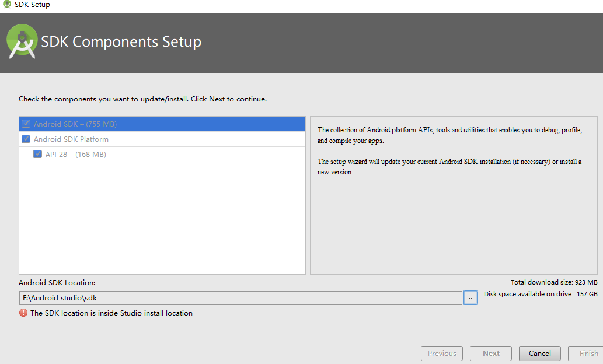
Task: Click the SDK Setup title bar icon
Action: [6, 4]
